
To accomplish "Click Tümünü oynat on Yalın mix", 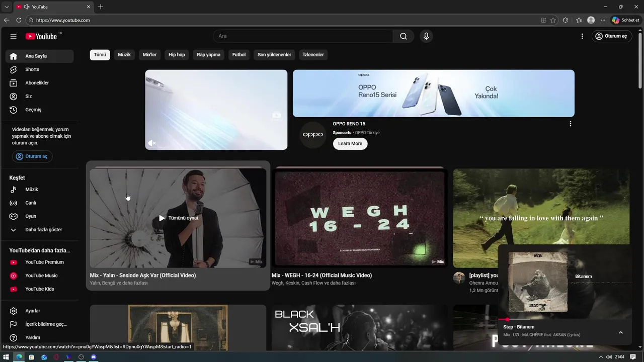I will 179,218.
